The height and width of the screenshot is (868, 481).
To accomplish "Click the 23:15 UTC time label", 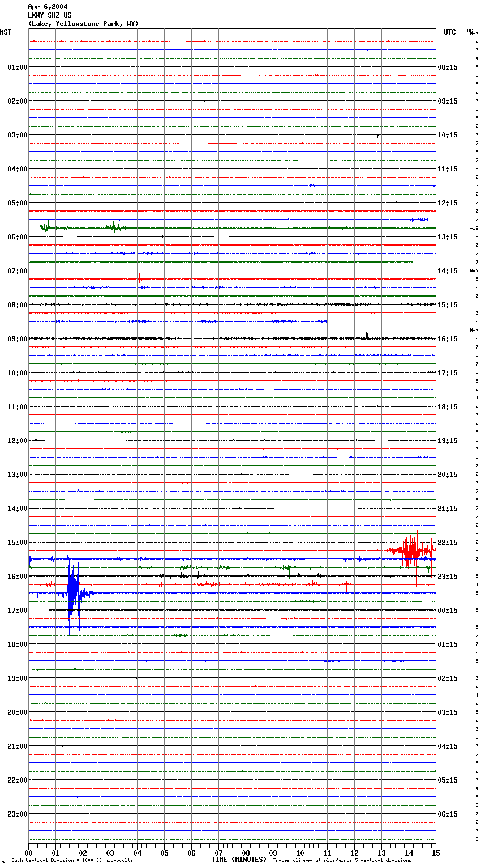I will pyautogui.click(x=448, y=577).
